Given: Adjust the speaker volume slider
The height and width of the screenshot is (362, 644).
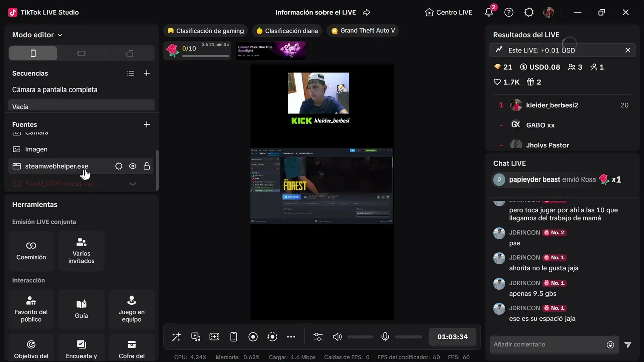Looking at the screenshot, I should (x=360, y=337).
